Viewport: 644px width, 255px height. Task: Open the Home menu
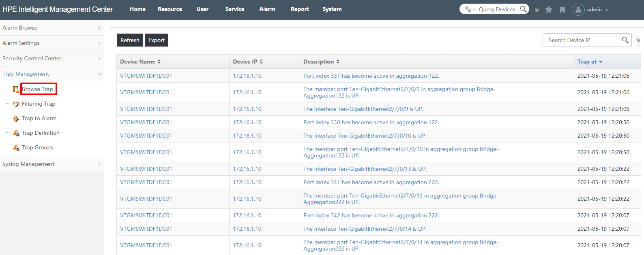point(137,9)
